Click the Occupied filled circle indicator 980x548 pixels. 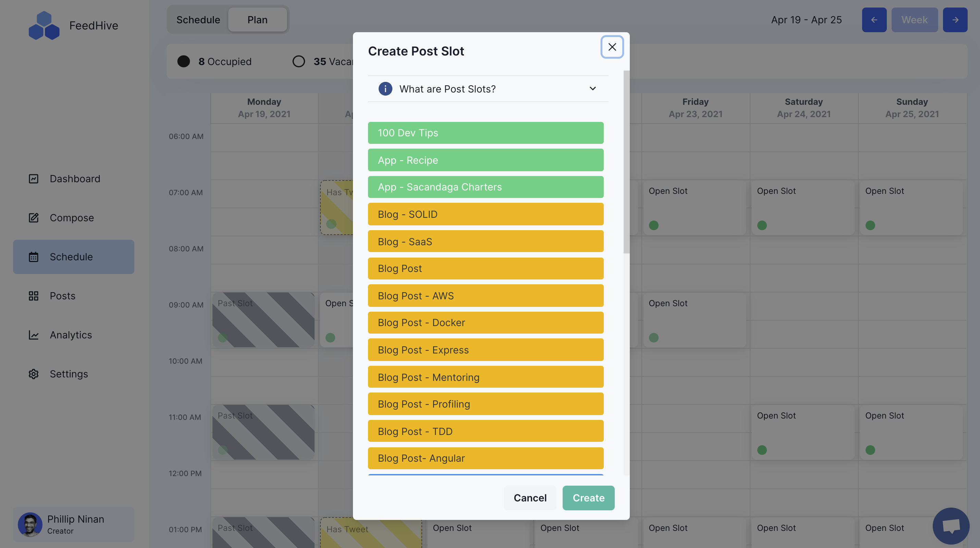coord(183,61)
